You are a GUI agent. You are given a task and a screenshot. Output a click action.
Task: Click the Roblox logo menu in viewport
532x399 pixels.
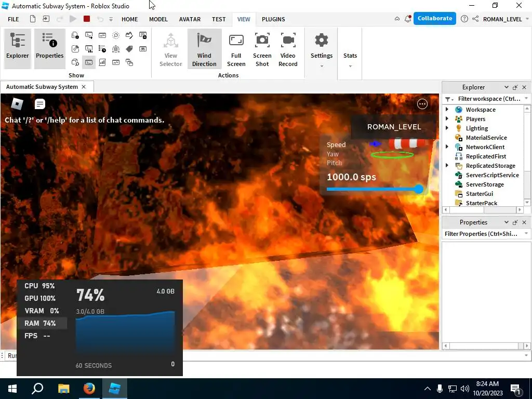tap(17, 104)
